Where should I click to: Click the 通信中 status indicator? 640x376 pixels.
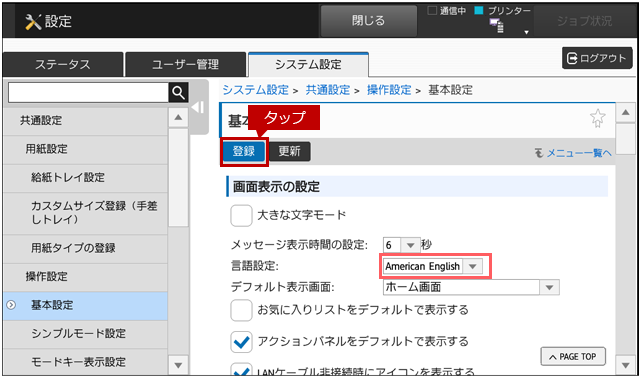pyautogui.click(x=447, y=11)
